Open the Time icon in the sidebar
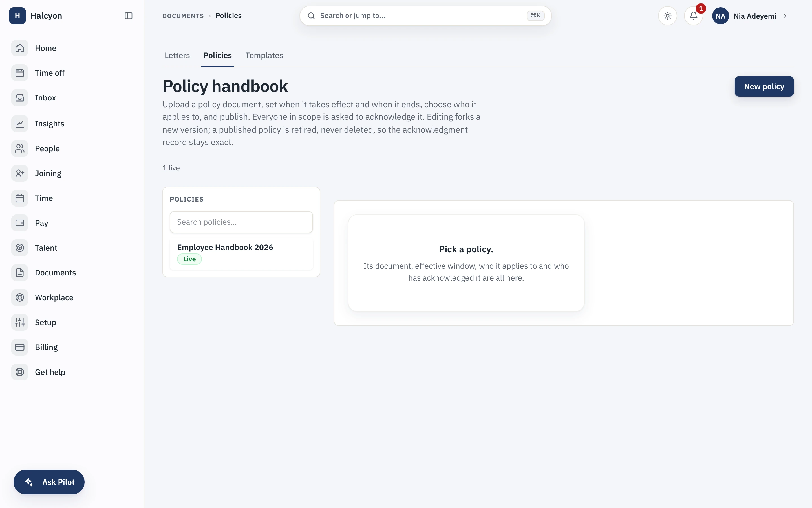Image resolution: width=812 pixels, height=508 pixels. coord(20,198)
